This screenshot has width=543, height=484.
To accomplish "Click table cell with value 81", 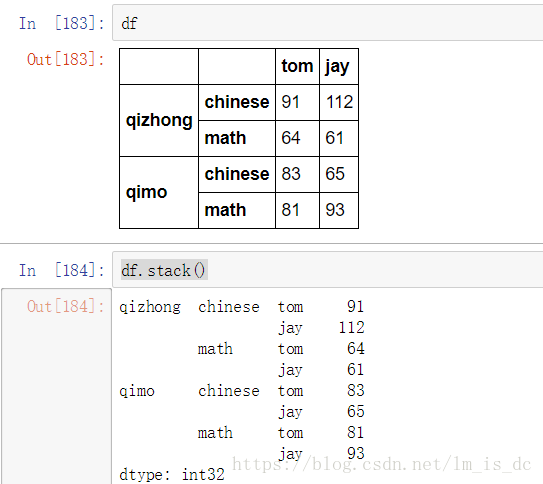I will point(297,210).
